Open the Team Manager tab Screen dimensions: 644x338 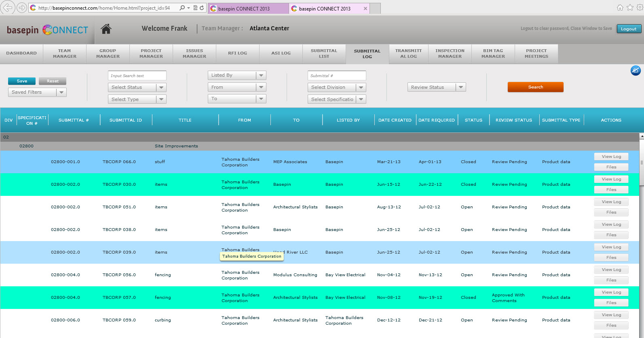click(65, 54)
